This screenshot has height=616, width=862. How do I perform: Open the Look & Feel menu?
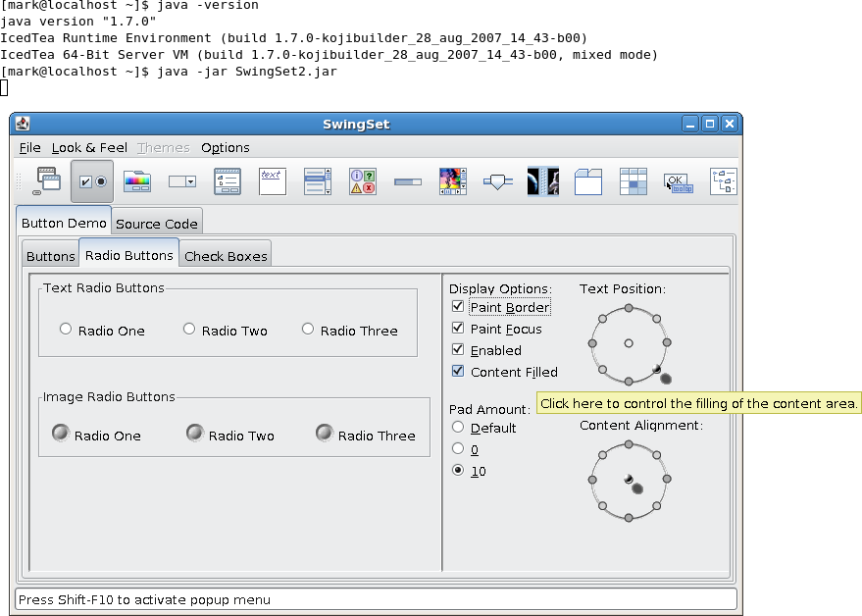(x=89, y=148)
